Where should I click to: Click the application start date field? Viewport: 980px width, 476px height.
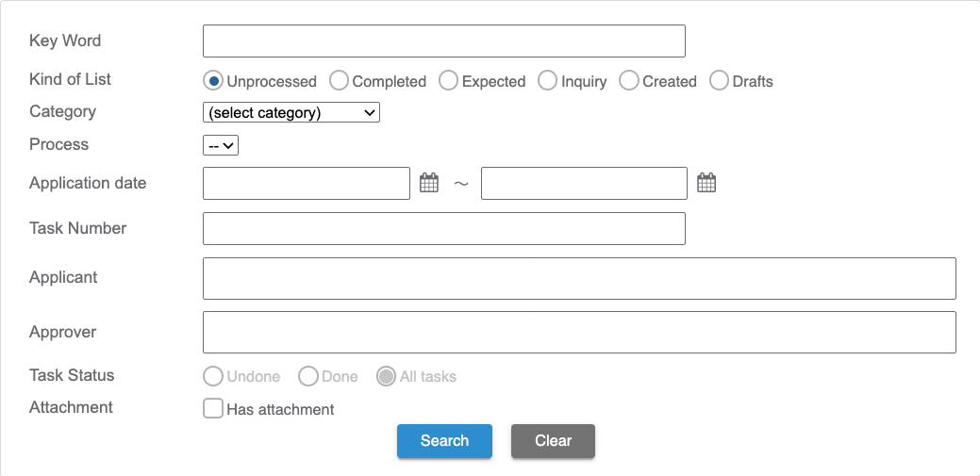tap(307, 184)
